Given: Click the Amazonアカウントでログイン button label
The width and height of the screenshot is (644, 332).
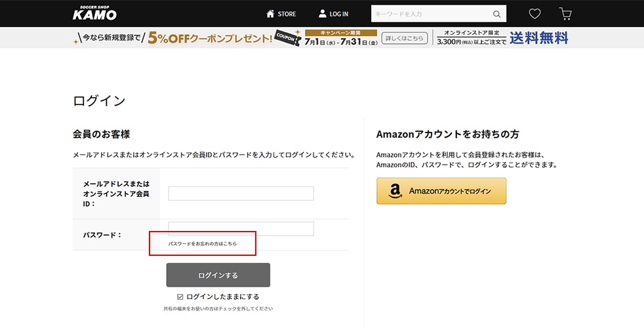Looking at the screenshot, I should (x=450, y=191).
